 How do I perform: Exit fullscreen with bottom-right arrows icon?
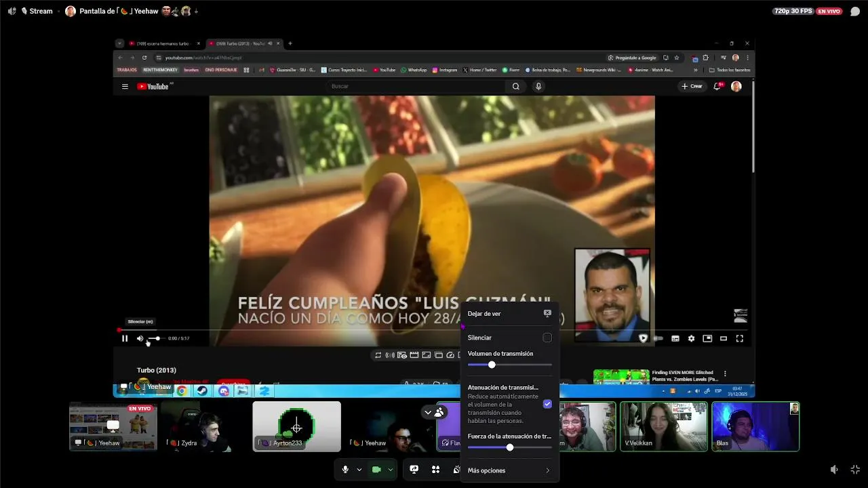(855, 470)
